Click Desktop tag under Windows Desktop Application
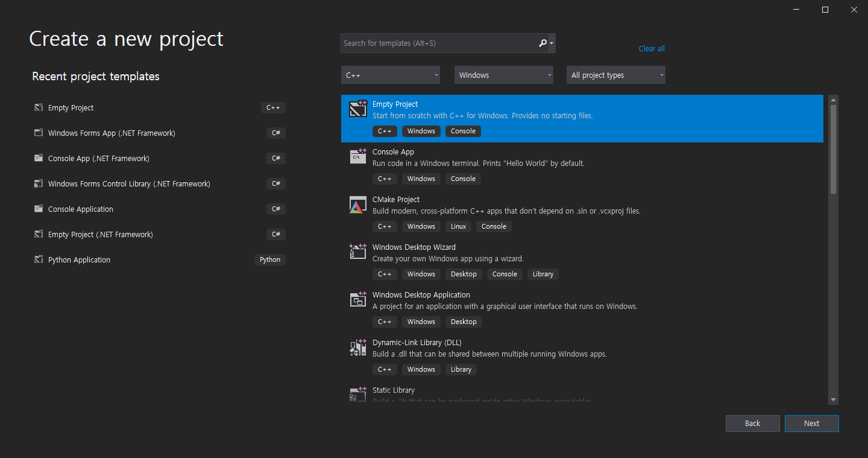Screen dimensions: 868x458 pos(464,322)
